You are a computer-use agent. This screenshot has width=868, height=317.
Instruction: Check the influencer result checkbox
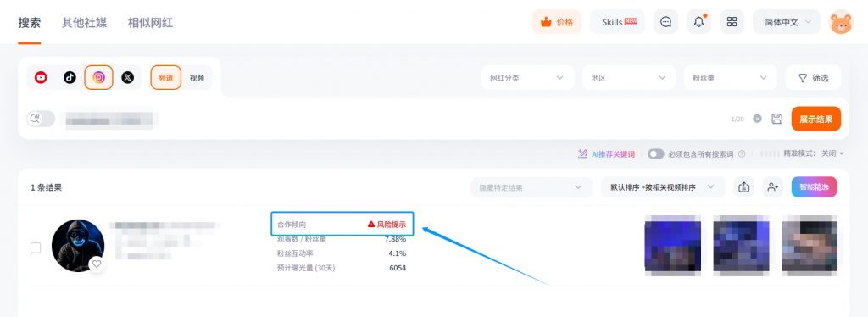pyautogui.click(x=36, y=247)
